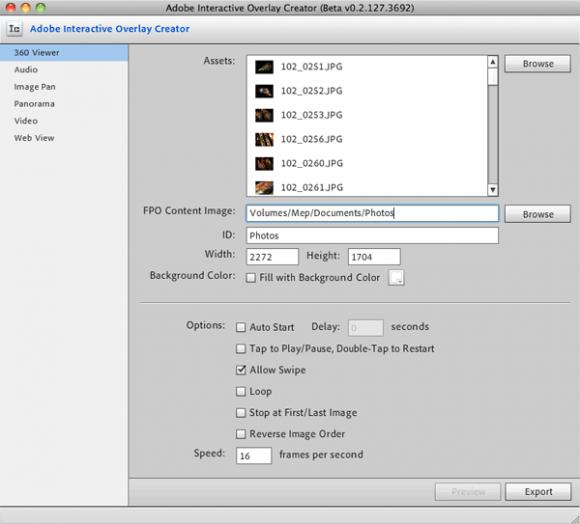Uncheck the Allow Swipe checkbox
Image resolution: width=580 pixels, height=524 pixels.
[241, 370]
